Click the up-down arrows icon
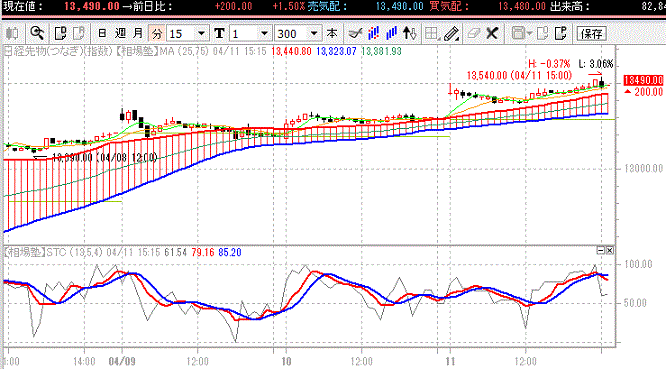This screenshot has height=369, width=666. (409, 33)
